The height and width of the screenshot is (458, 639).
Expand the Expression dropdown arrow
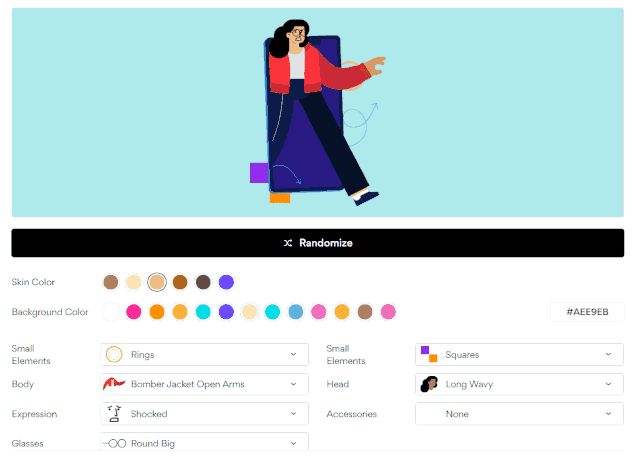pyautogui.click(x=293, y=413)
